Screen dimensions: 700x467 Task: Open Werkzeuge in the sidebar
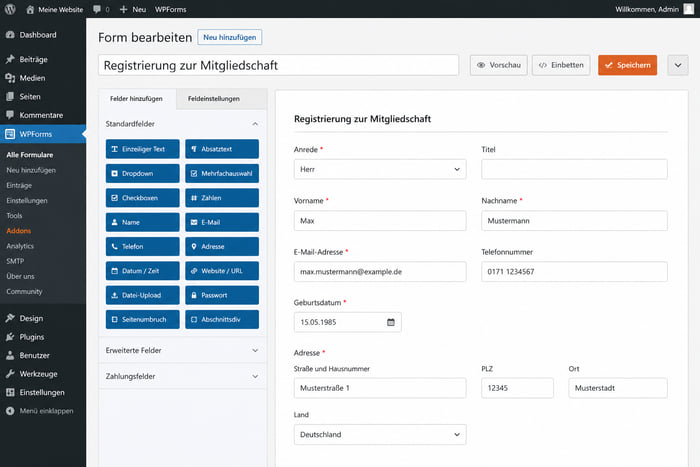coord(43,374)
